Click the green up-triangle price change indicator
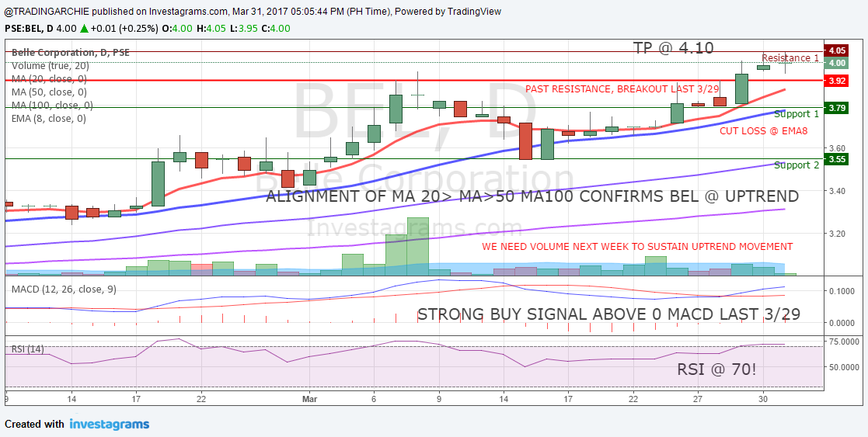 tap(84, 28)
